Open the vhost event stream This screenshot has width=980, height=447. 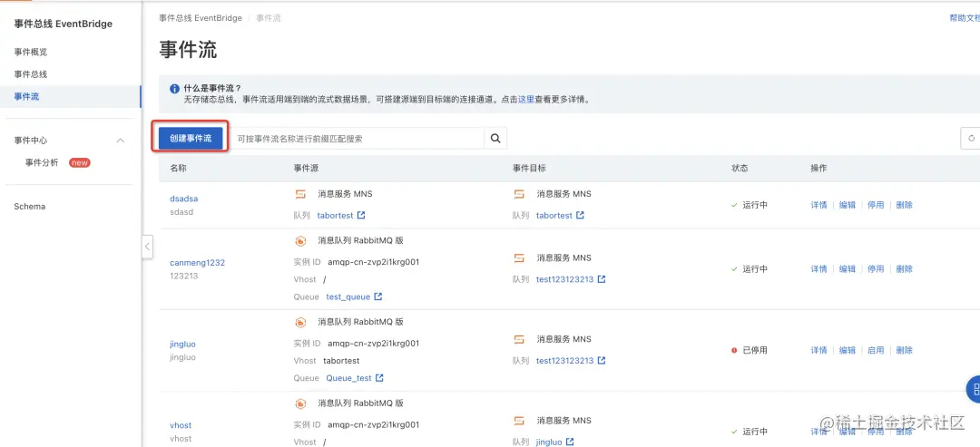pos(181,425)
